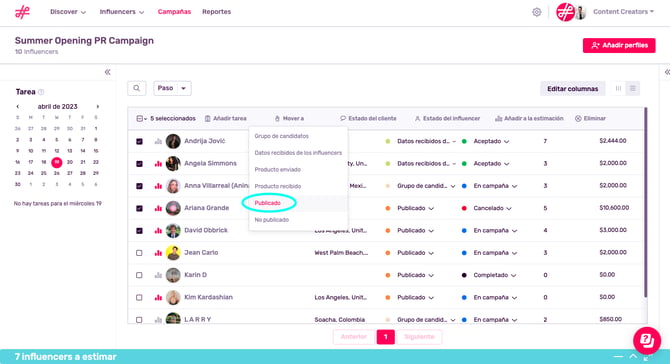This screenshot has width=670, height=364.
Task: Check Karin D row checkbox
Action: pyautogui.click(x=139, y=275)
